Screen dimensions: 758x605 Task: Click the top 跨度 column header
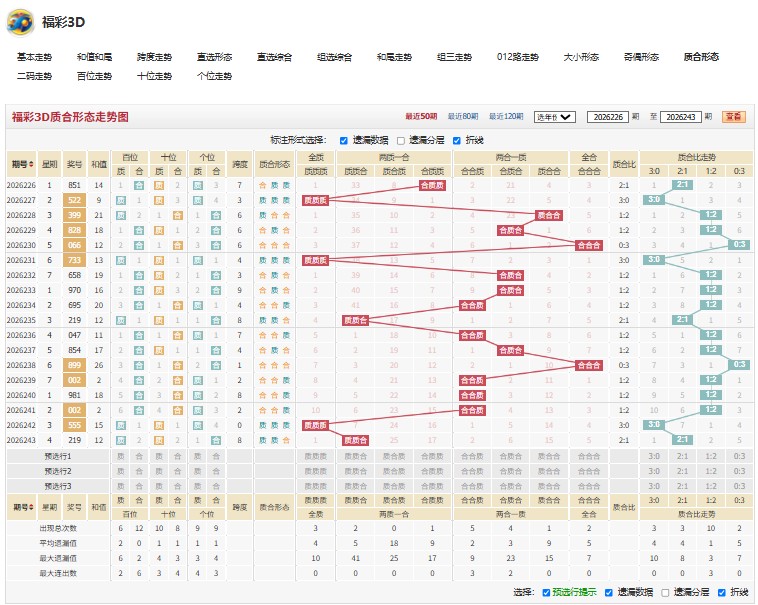240,164
